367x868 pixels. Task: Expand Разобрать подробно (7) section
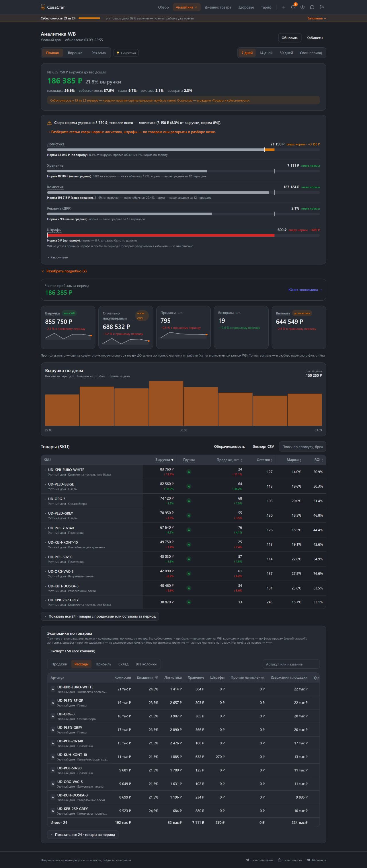(64, 271)
